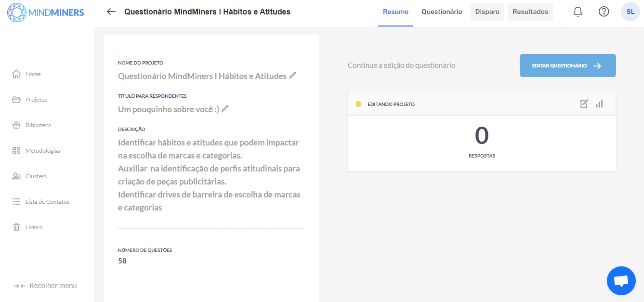
Task: Open the help question mark icon
Action: click(604, 12)
